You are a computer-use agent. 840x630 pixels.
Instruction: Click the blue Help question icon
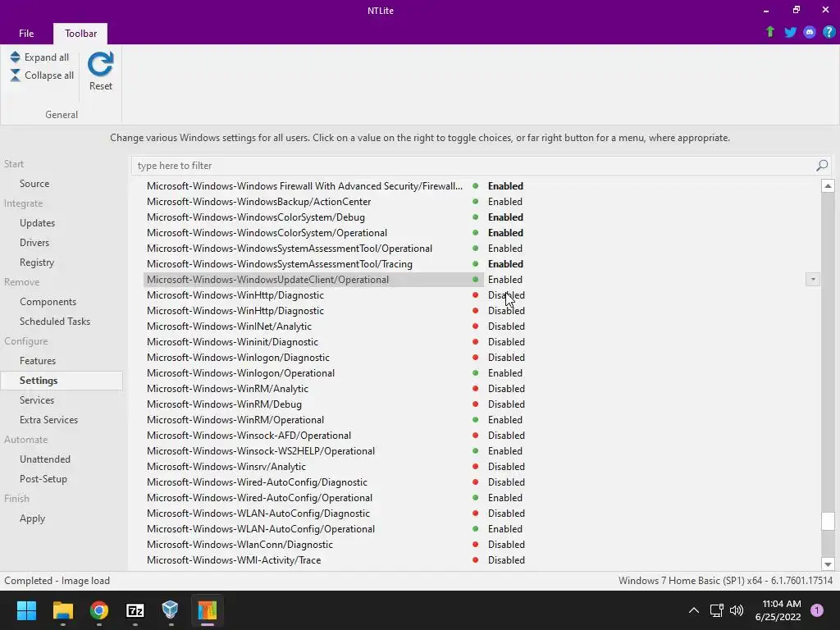pos(829,32)
